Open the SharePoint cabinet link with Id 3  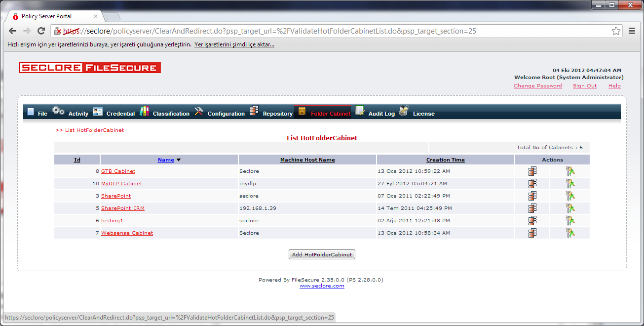[x=116, y=196]
